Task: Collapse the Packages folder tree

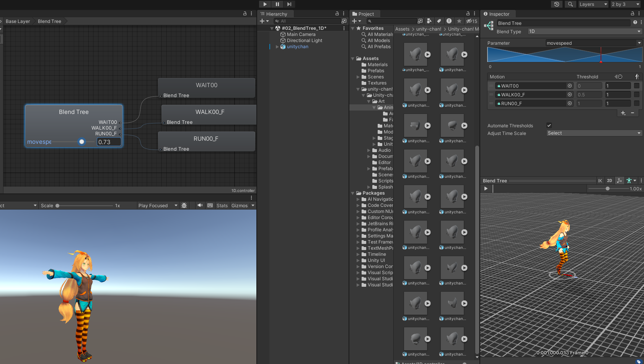Action: 353,193
